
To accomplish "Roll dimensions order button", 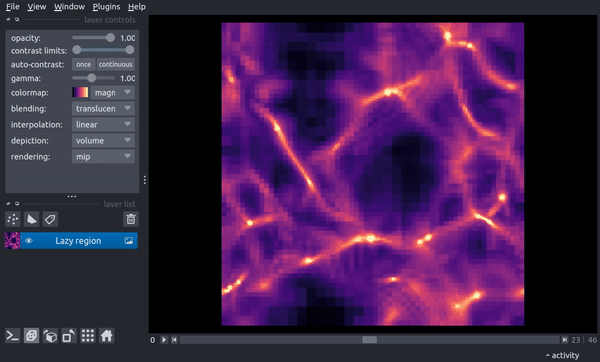I will click(50, 336).
